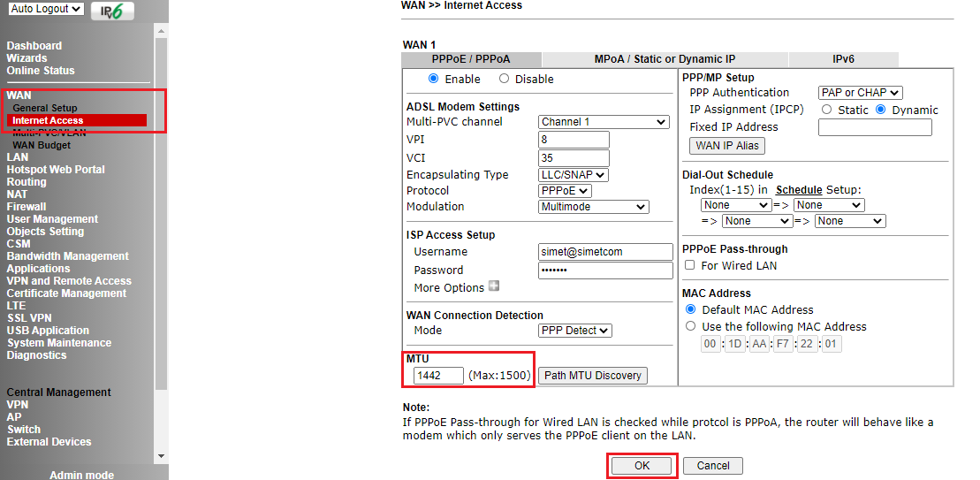Switch to the IPv6 tab
980x480 pixels.
843,59
